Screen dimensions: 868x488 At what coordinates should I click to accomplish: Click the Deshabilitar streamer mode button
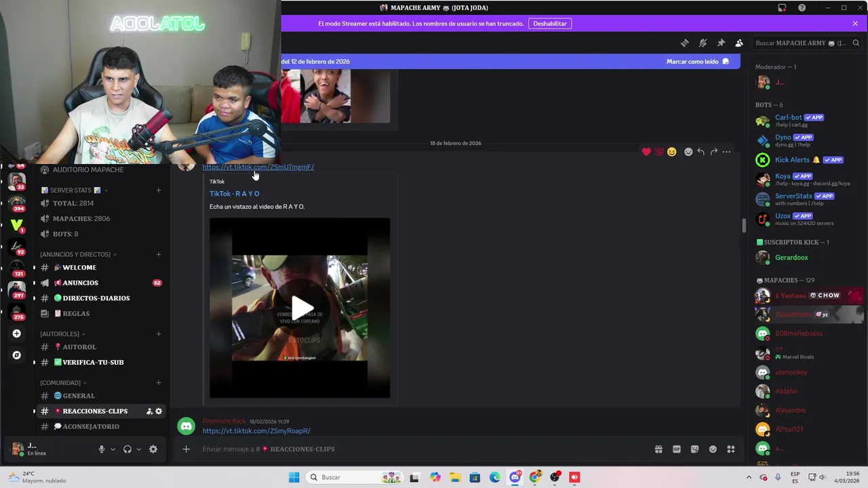tap(549, 23)
